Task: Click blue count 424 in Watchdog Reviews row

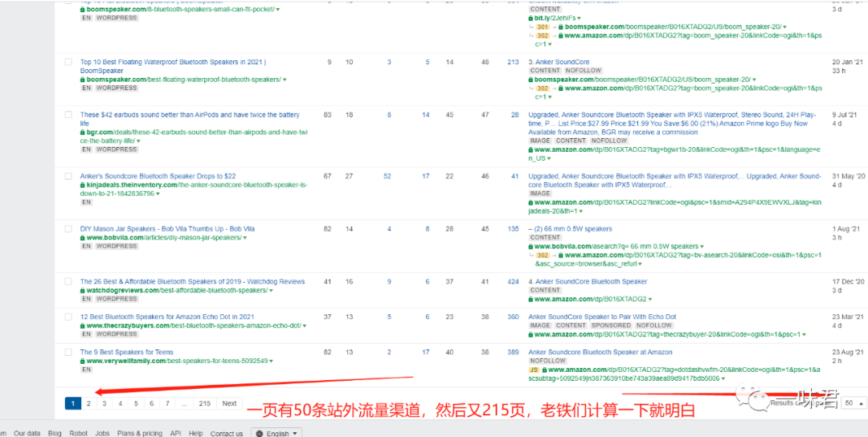Action: point(513,282)
